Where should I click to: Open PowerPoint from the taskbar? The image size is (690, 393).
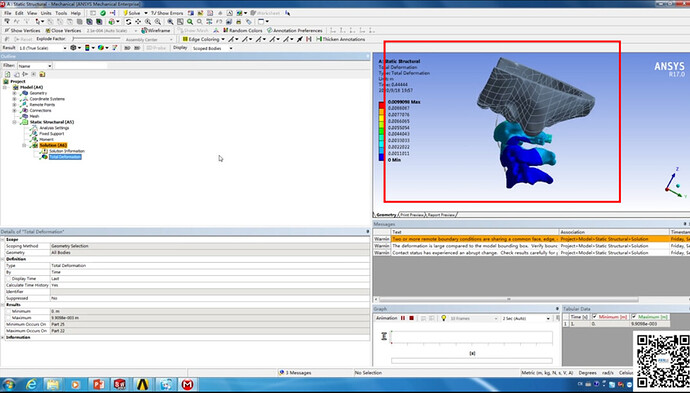[99, 384]
